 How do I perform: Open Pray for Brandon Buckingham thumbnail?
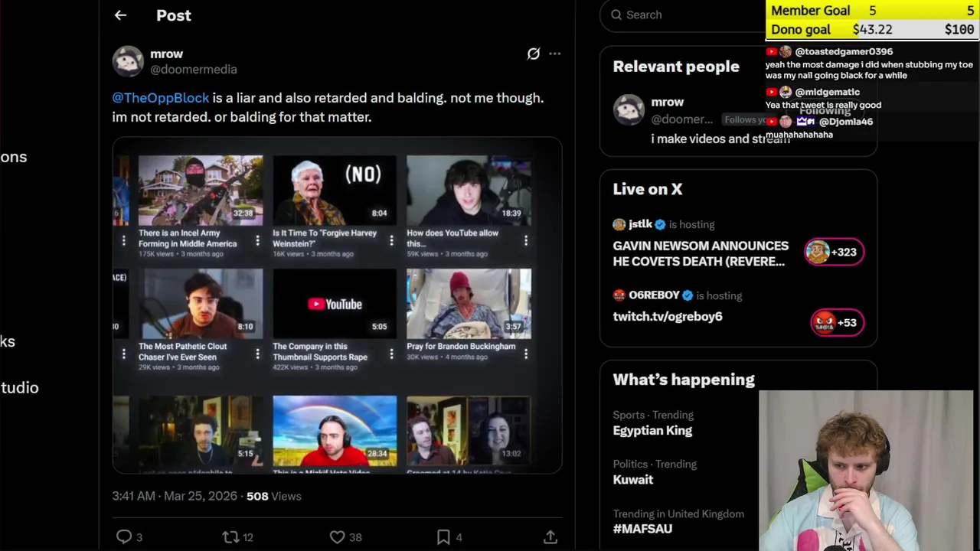[x=469, y=303]
